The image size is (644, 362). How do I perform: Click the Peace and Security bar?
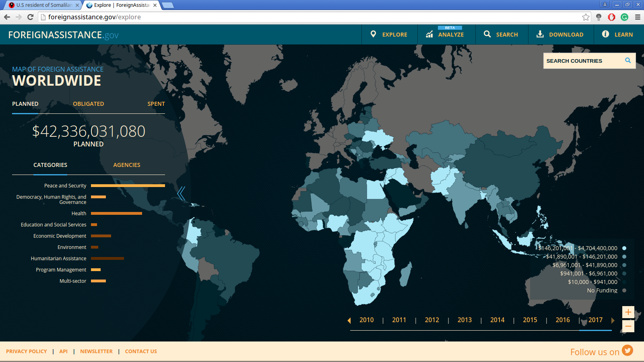pyautogui.click(x=128, y=185)
